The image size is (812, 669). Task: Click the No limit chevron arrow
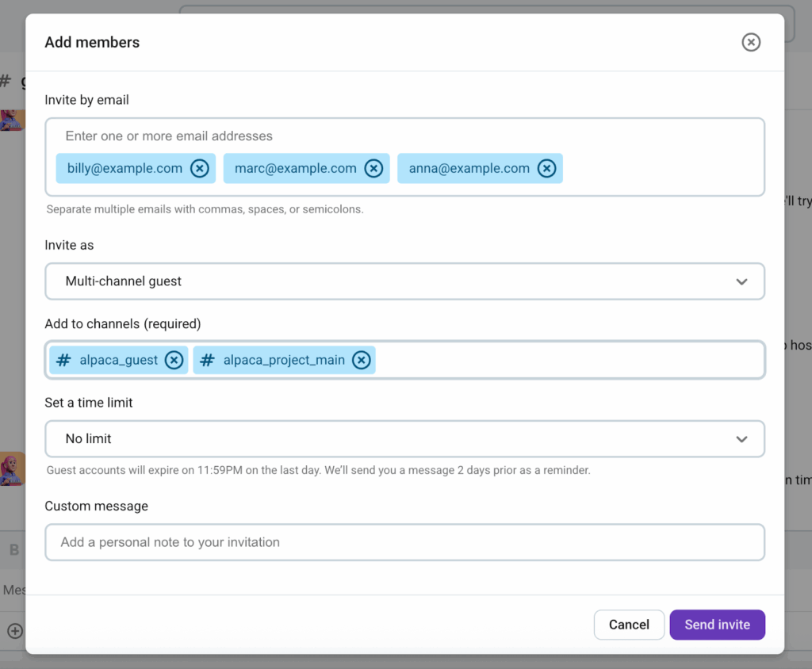click(x=741, y=439)
